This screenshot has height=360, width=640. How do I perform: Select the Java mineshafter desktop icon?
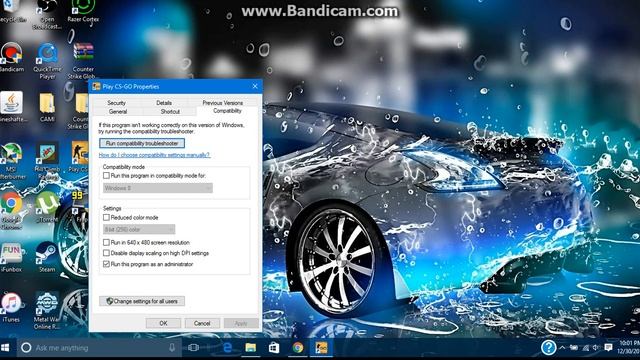coord(12,107)
